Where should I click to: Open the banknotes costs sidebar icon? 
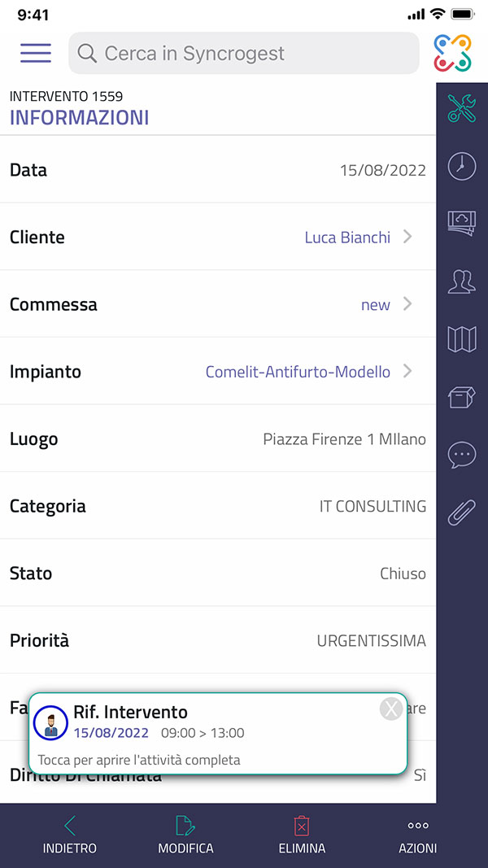[462, 223]
